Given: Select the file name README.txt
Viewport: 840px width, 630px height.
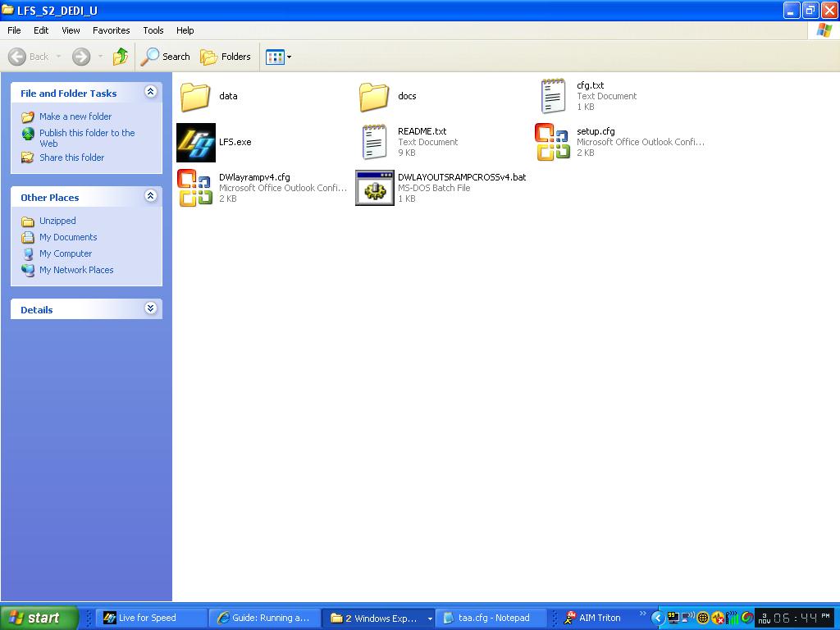Looking at the screenshot, I should [x=422, y=131].
